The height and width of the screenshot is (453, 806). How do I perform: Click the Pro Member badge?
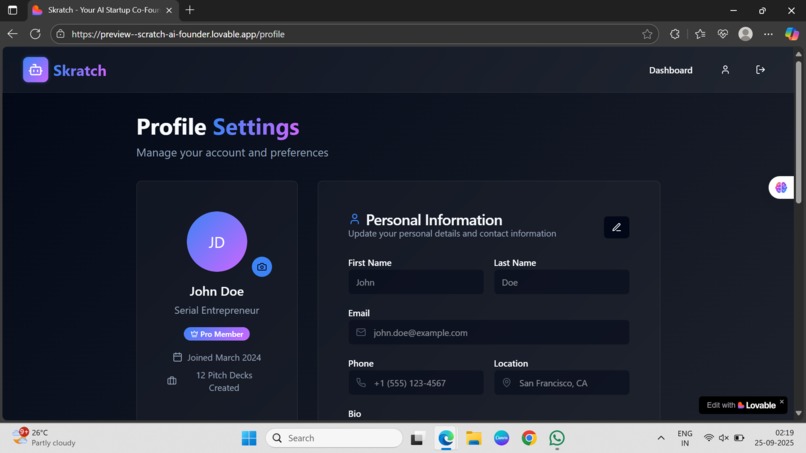[216, 334]
